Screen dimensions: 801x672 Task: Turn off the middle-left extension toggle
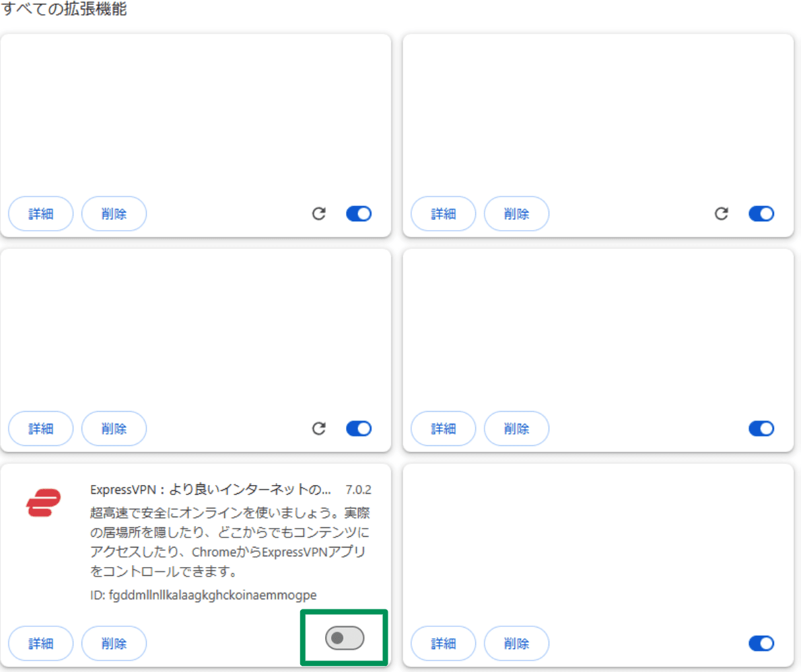click(x=359, y=428)
